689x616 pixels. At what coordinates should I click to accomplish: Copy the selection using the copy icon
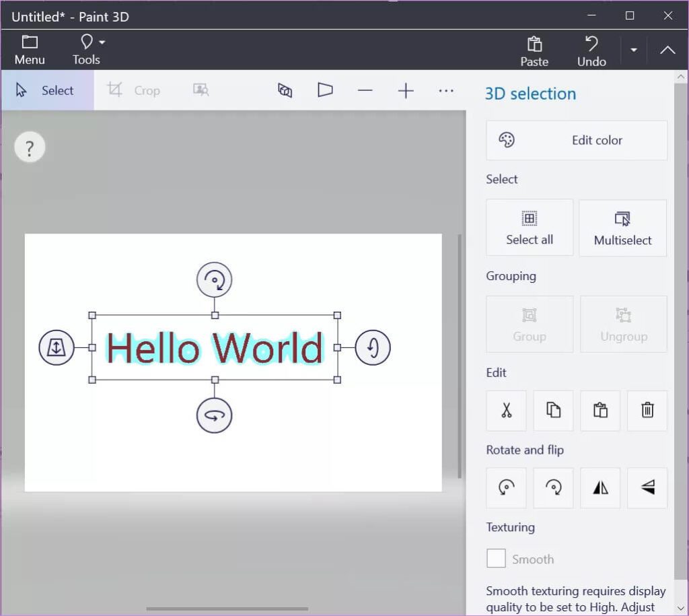click(x=553, y=411)
